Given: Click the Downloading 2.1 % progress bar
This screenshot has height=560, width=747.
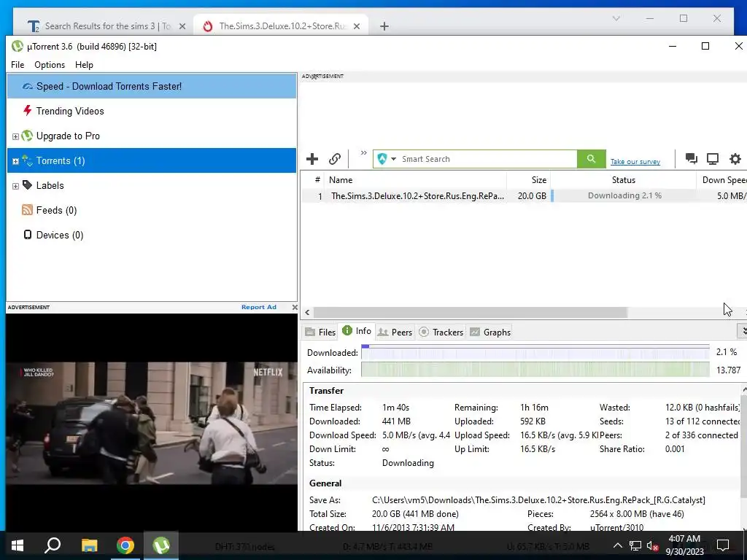Looking at the screenshot, I should [624, 195].
